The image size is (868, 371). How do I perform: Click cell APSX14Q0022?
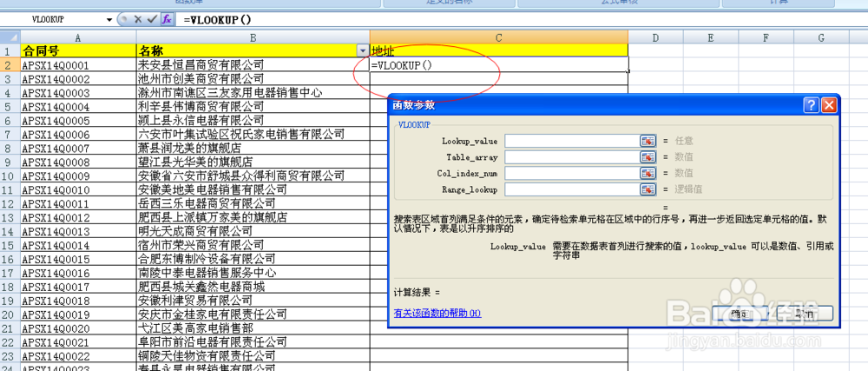point(78,356)
